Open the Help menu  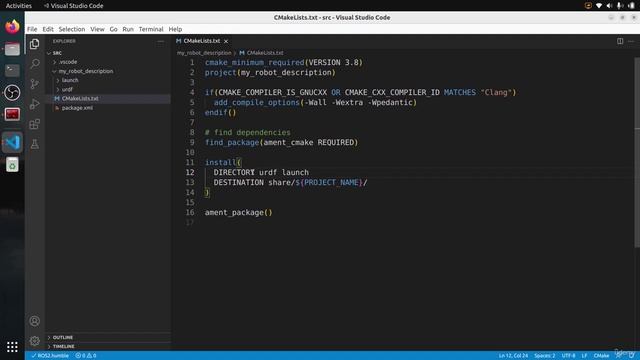(175, 29)
